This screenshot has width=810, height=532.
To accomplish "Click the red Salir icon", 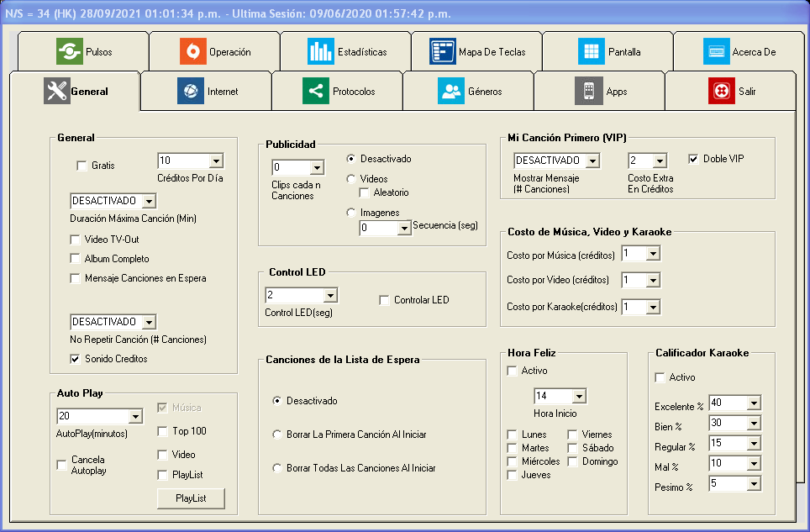I will pyautogui.click(x=722, y=91).
